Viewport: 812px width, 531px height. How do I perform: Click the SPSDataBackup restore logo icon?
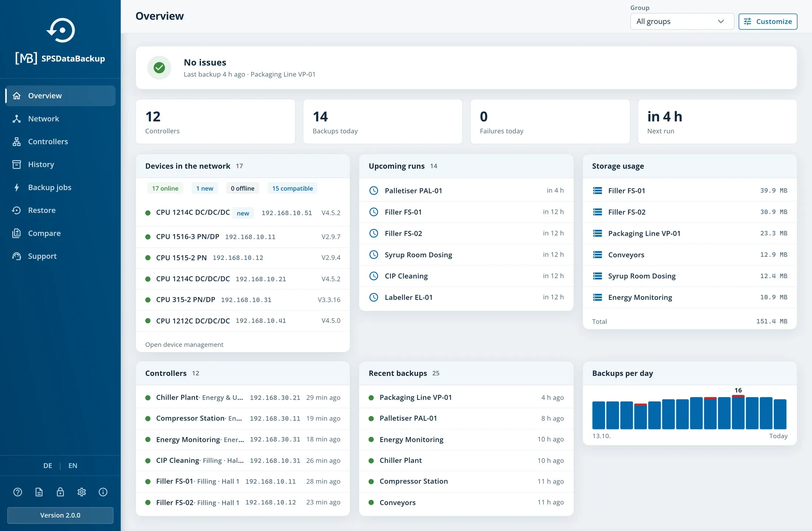pyautogui.click(x=61, y=30)
